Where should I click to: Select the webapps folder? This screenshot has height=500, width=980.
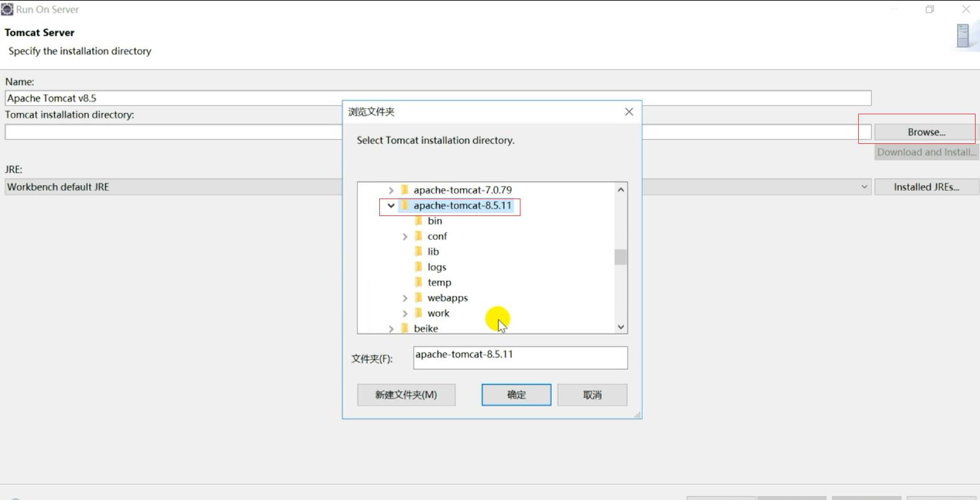point(448,298)
